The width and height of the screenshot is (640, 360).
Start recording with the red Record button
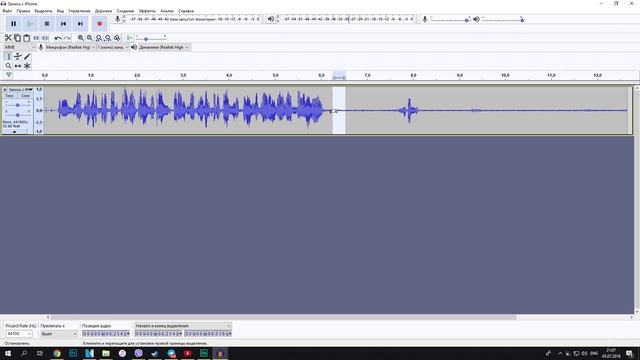pos(100,24)
